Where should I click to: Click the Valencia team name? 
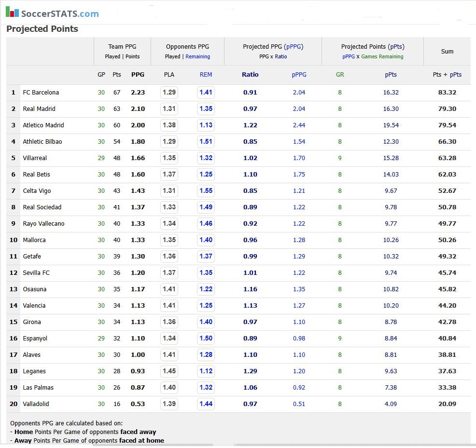point(34,305)
